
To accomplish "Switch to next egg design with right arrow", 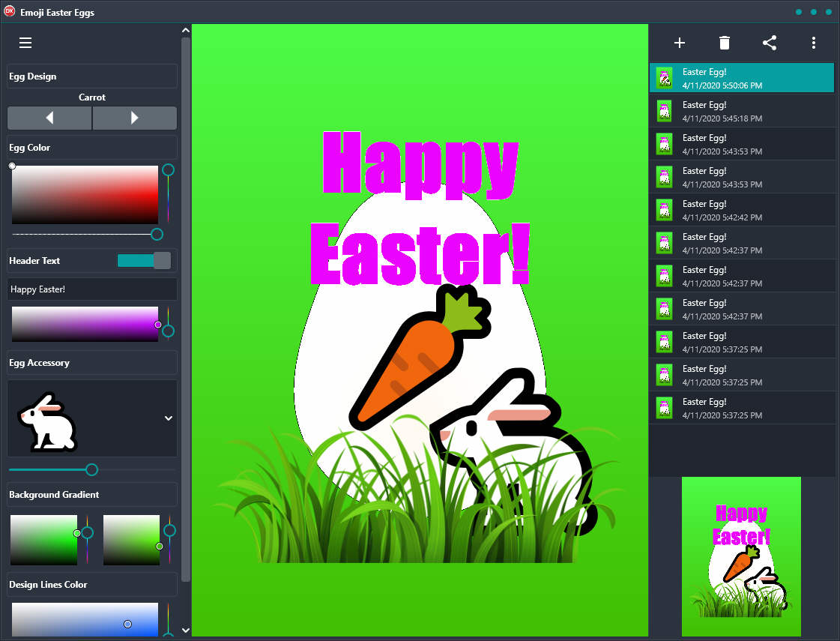I will pyautogui.click(x=135, y=118).
